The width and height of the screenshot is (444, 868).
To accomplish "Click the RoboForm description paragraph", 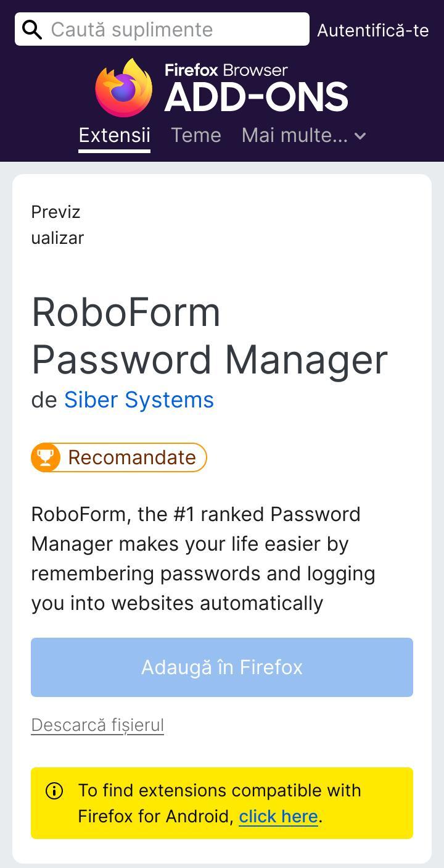I will click(203, 559).
